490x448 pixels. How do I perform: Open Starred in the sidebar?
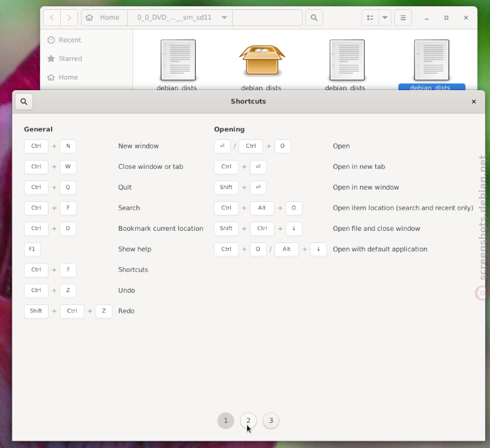pyautogui.click(x=86, y=58)
